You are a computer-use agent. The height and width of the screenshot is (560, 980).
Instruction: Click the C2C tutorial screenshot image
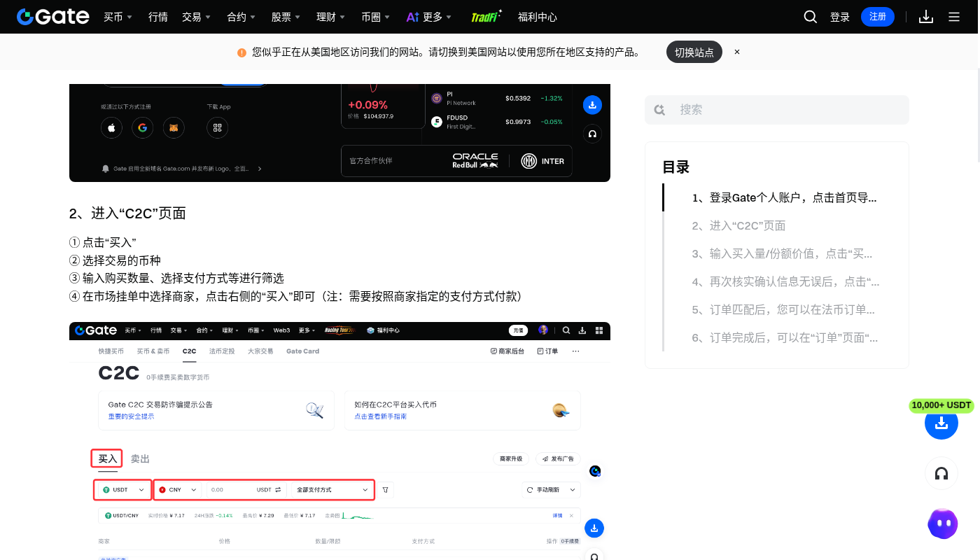(339, 441)
